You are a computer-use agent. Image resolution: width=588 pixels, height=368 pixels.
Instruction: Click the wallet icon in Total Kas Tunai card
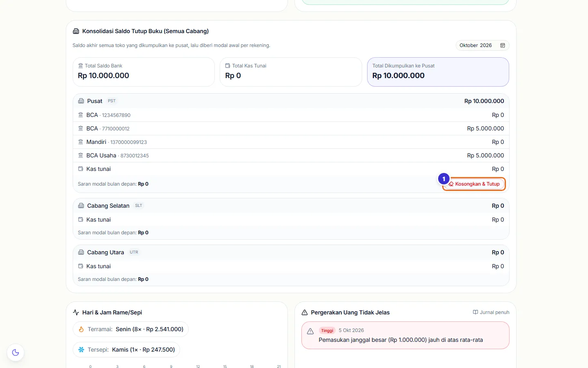[x=228, y=66]
